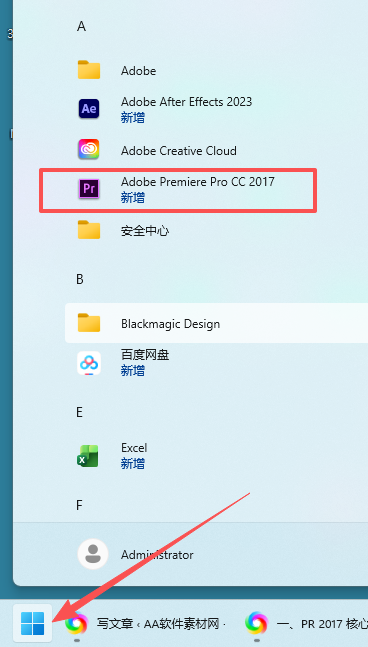Click the letter F section header
The width and height of the screenshot is (368, 647).
(x=80, y=505)
